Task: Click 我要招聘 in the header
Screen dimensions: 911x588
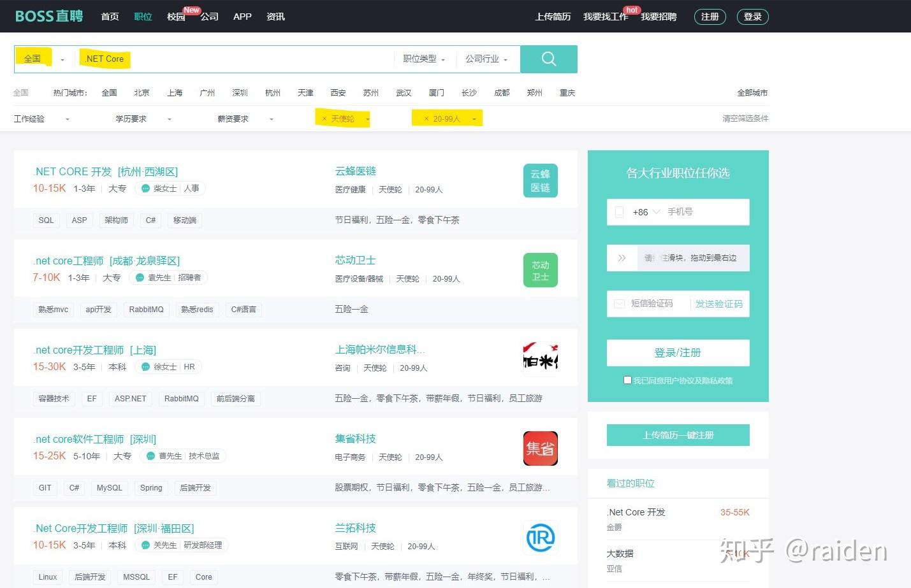Action: tap(659, 17)
